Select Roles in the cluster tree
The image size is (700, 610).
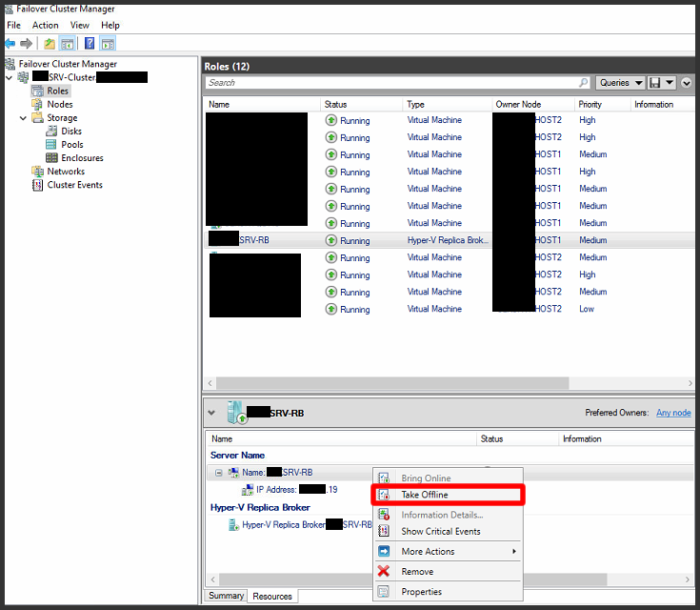pos(57,91)
